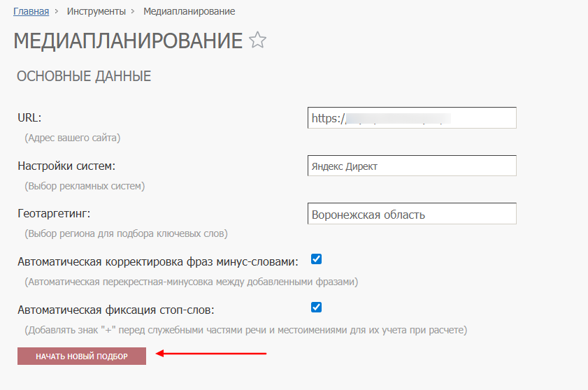Go to Инструменты in the breadcrumb
The image size is (588, 390).
click(x=96, y=11)
